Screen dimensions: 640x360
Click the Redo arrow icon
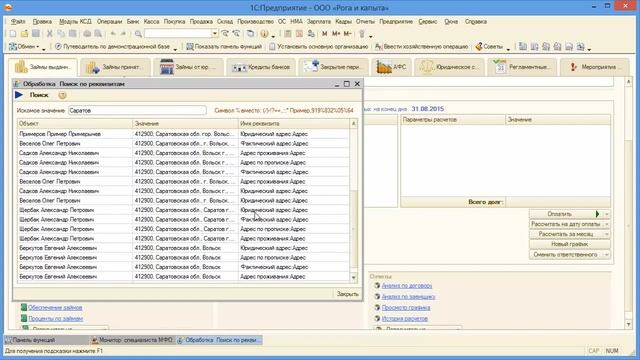click(x=124, y=34)
